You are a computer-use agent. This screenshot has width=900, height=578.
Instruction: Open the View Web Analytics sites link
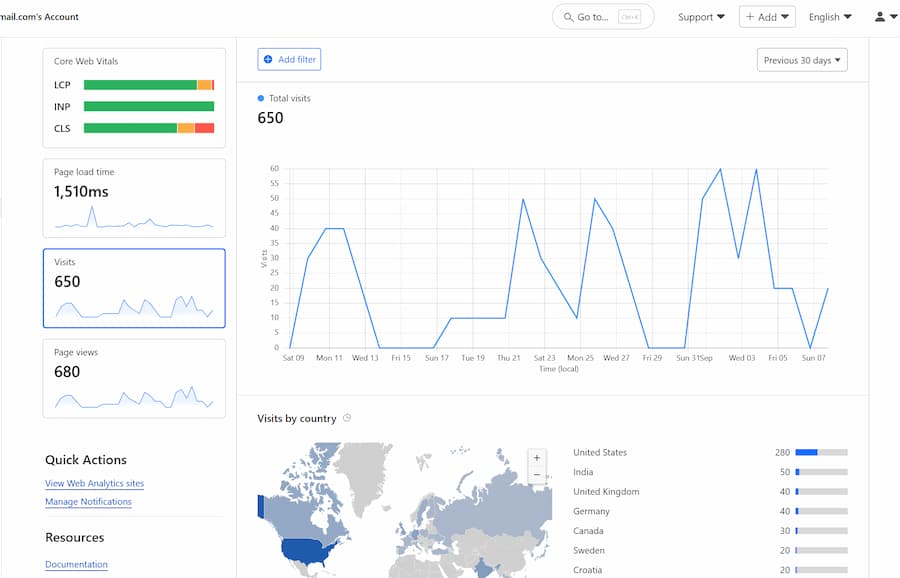[x=95, y=483]
